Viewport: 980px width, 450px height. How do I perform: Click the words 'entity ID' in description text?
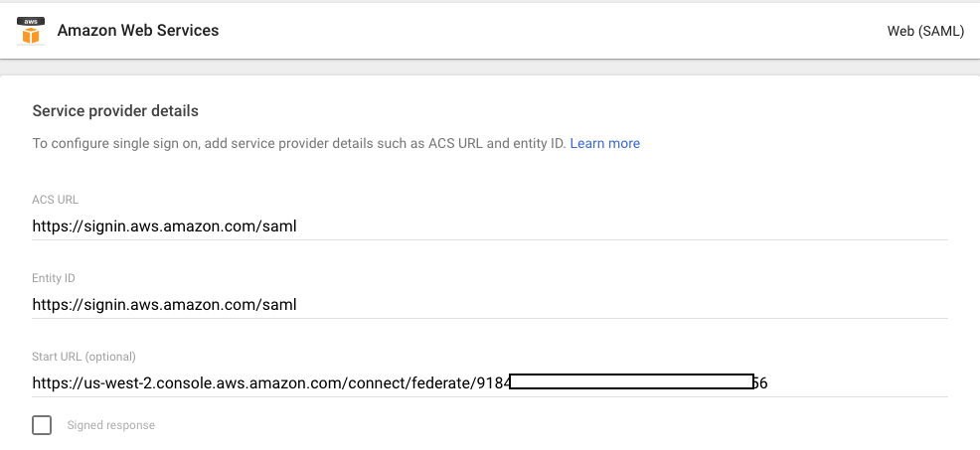tap(538, 143)
